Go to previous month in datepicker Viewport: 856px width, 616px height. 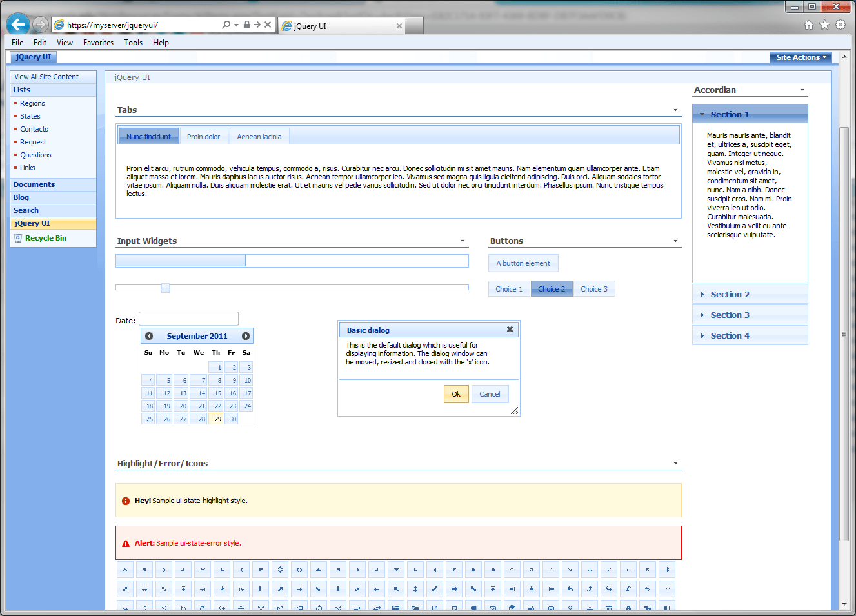149,336
